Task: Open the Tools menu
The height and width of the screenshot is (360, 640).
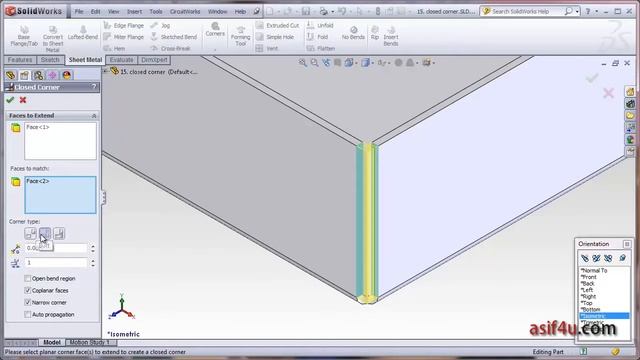Action: 156,11
